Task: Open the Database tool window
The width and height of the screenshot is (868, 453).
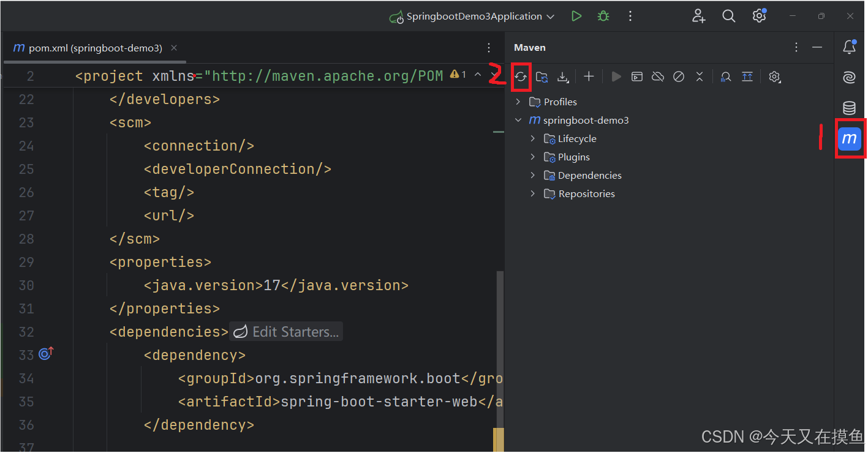Action: pos(849,108)
